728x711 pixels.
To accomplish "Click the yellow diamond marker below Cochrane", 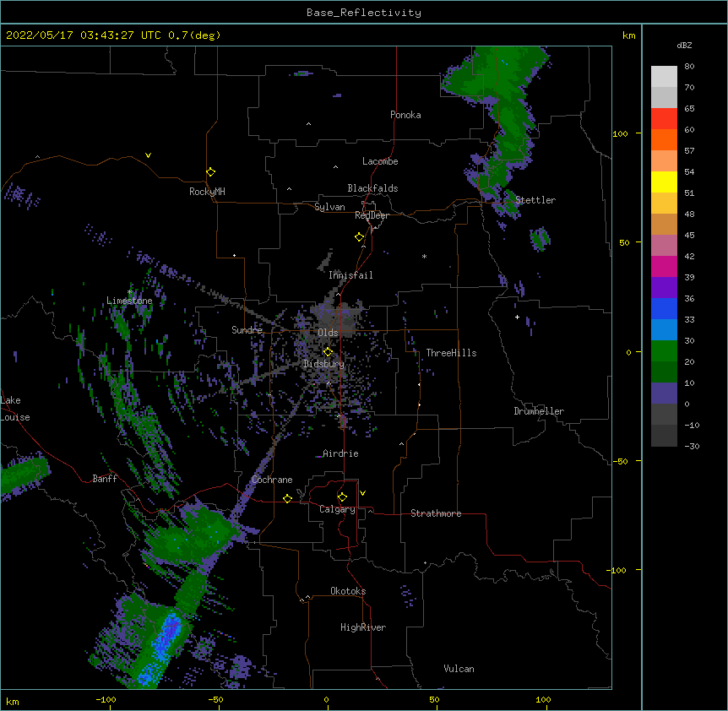I will (x=287, y=498).
